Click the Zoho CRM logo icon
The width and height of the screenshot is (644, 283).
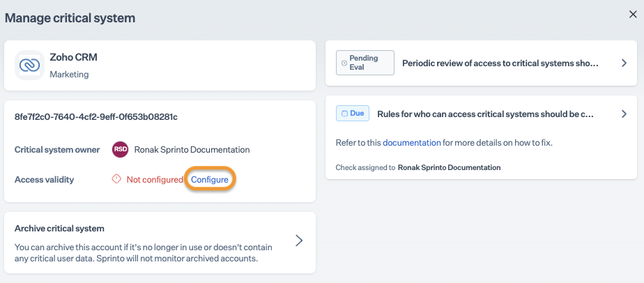click(29, 65)
